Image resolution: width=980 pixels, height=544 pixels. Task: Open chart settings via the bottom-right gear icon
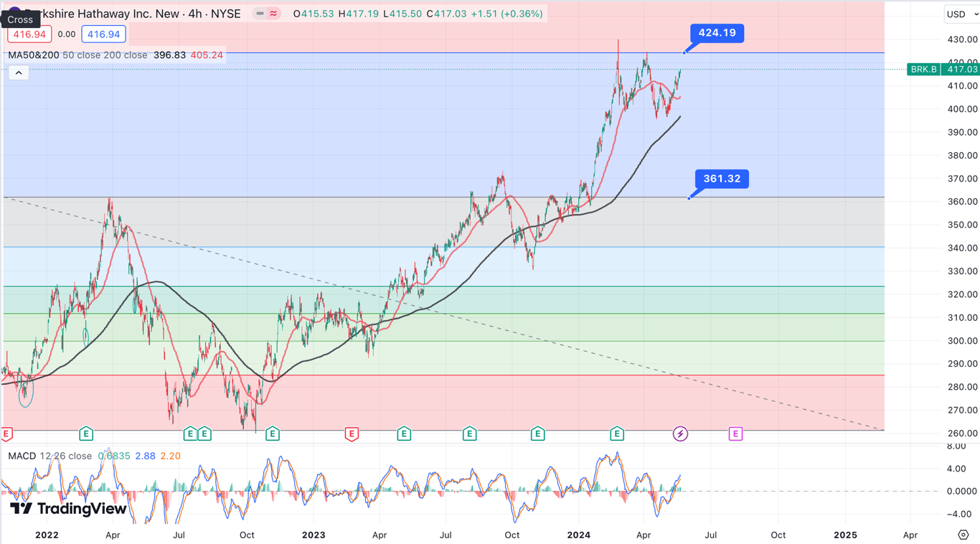(x=963, y=535)
